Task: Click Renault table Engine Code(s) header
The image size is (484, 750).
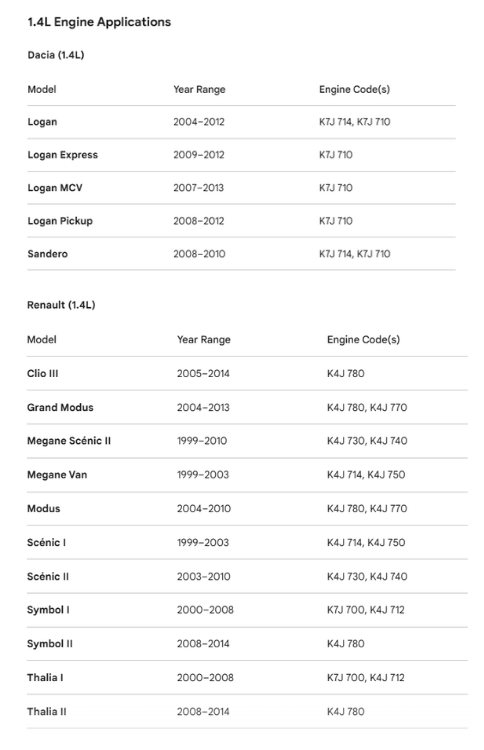Action: (363, 340)
